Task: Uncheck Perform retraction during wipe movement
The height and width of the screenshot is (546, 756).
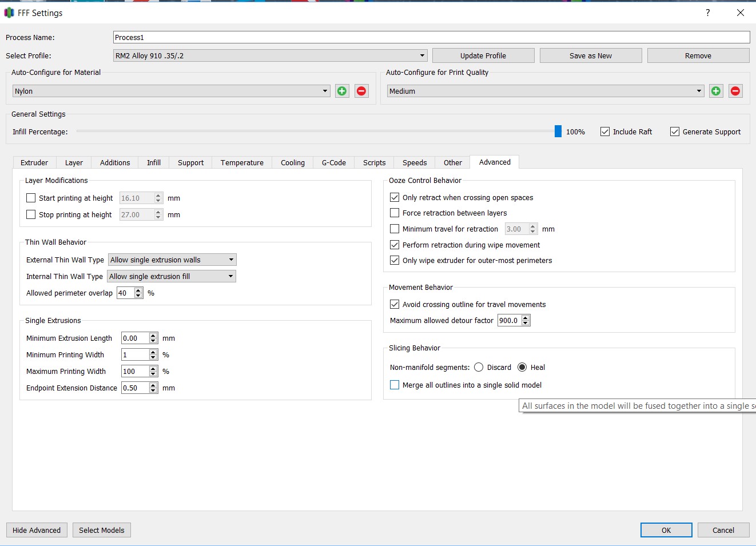Action: pos(395,245)
